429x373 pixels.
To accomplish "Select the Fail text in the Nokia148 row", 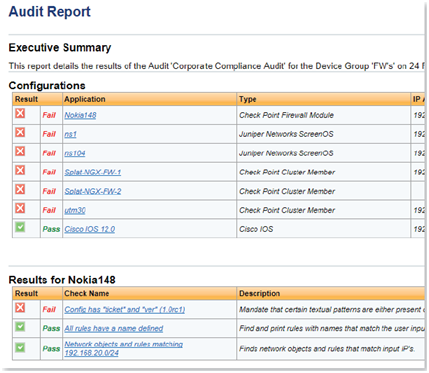I will coord(49,115).
